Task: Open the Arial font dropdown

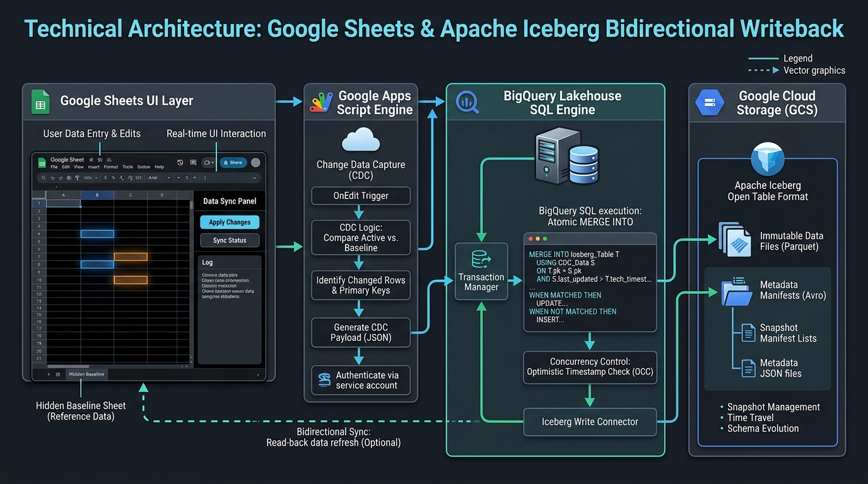Action: pyautogui.click(x=159, y=178)
